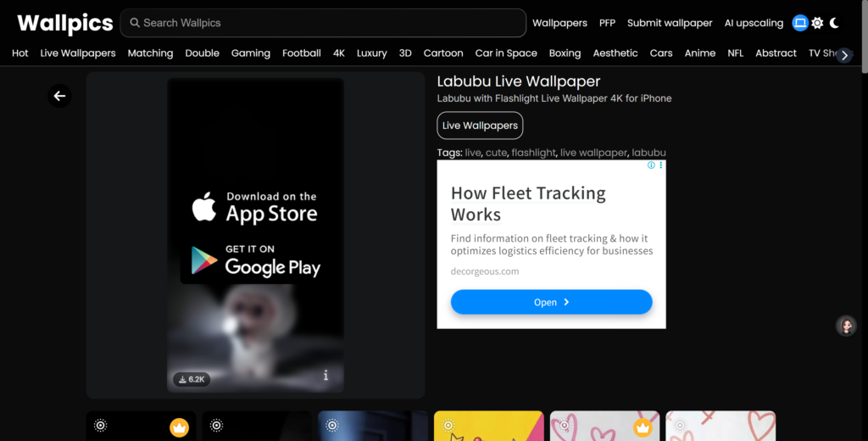
Task: Select the Double category
Action: (x=202, y=53)
